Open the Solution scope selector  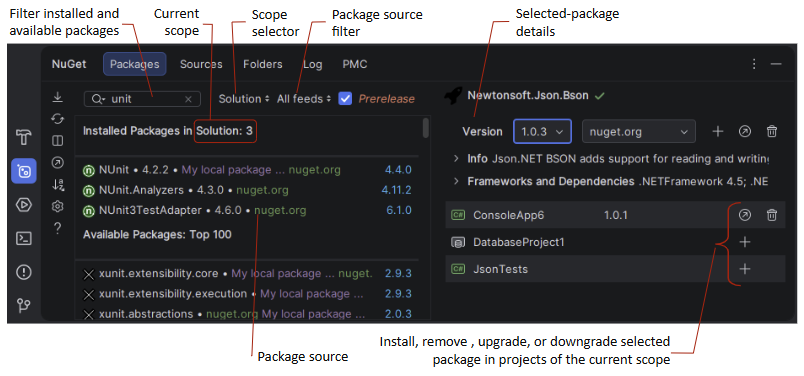tap(244, 98)
